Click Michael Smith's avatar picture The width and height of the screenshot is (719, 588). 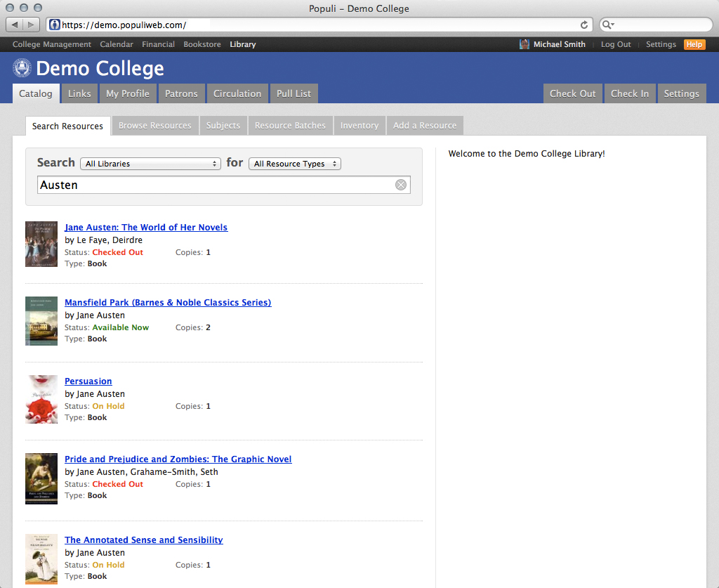(x=524, y=44)
